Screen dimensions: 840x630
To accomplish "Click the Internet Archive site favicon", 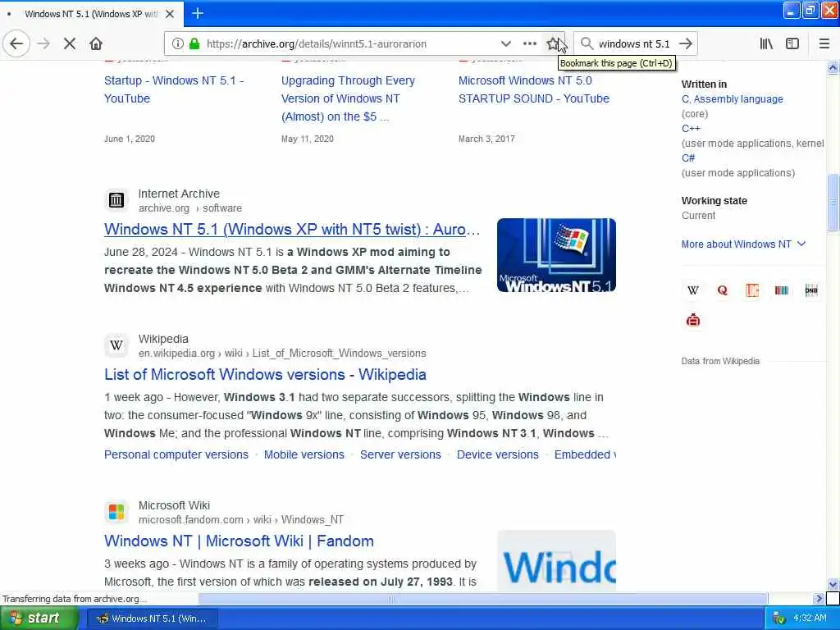I will (x=116, y=200).
